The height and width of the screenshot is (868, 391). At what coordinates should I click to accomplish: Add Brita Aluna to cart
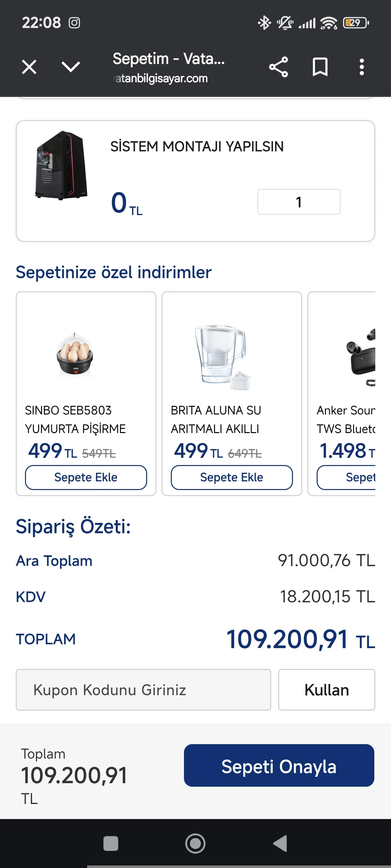point(231,477)
